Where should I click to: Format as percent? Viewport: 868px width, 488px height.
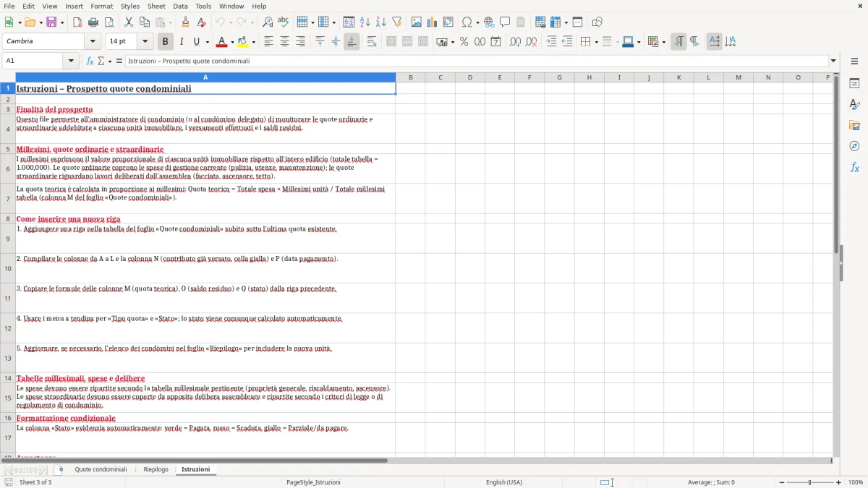click(464, 42)
